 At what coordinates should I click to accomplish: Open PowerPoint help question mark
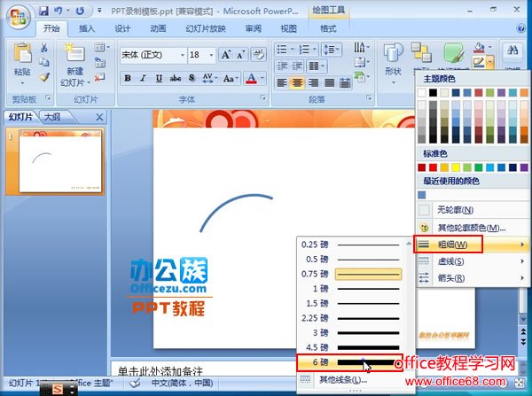[521, 28]
